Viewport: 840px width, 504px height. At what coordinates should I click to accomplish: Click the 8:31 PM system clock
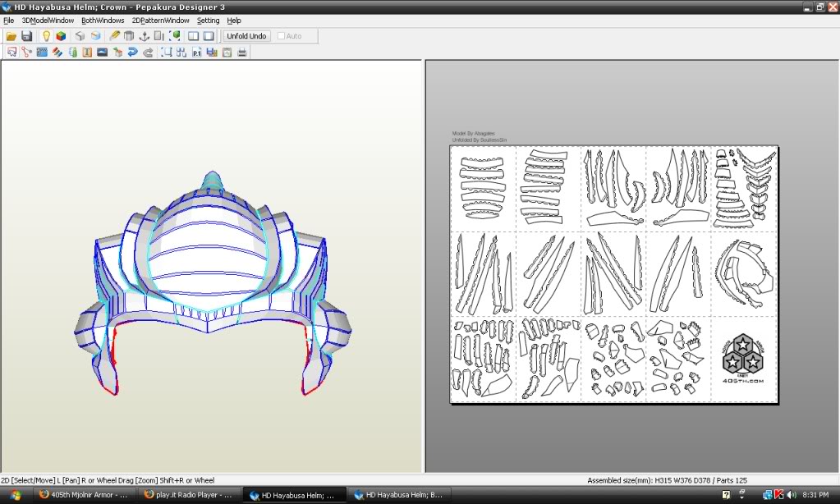coord(815,495)
